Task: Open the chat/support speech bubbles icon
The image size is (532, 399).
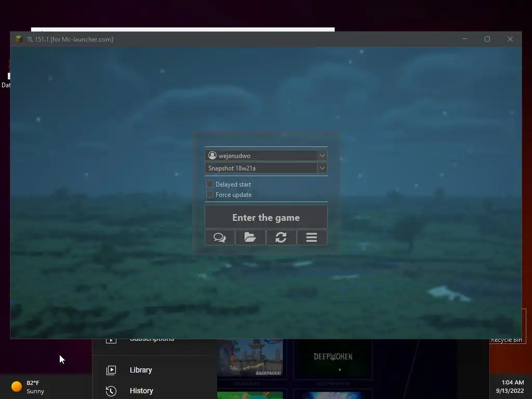Action: (220, 237)
